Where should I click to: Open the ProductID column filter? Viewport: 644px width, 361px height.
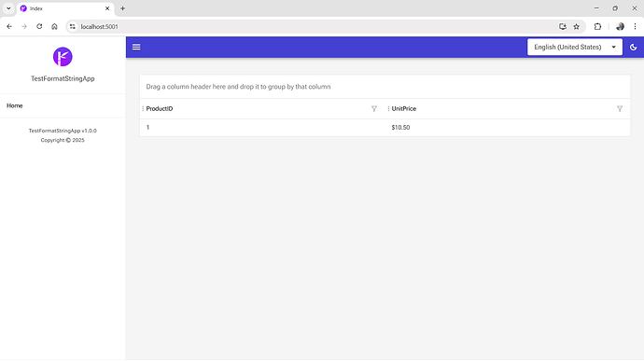point(374,109)
